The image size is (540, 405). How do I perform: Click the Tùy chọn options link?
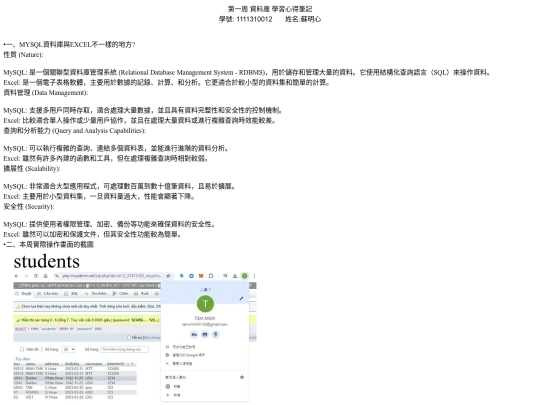23,359
